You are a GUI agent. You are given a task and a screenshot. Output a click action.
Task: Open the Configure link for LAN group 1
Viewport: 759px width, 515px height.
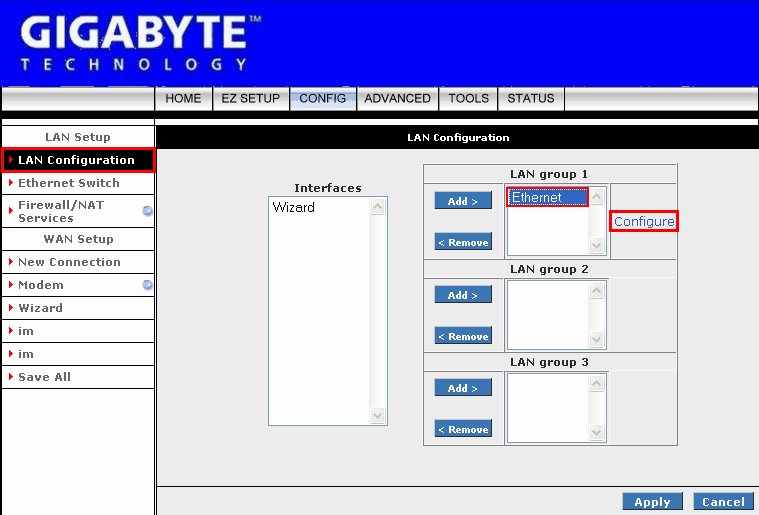pos(644,221)
